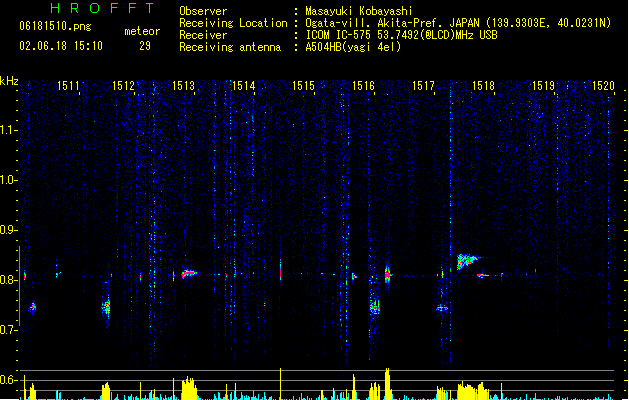The width and height of the screenshot is (629, 400).
Task: Click the triangular meteor echo after 1517
Action: (467, 261)
